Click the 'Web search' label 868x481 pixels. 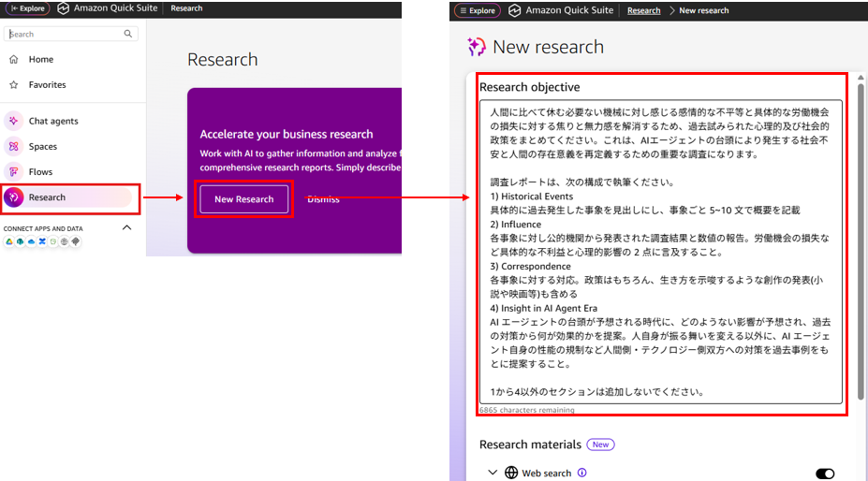coord(547,474)
